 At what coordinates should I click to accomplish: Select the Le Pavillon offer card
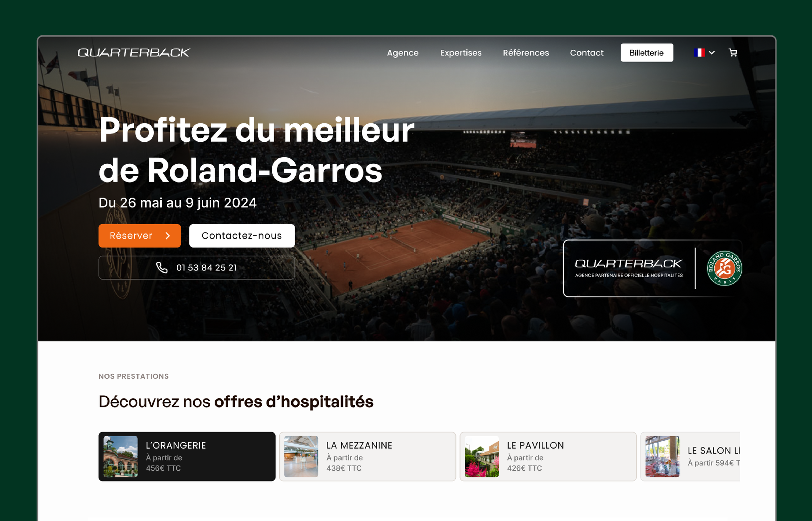click(548, 457)
